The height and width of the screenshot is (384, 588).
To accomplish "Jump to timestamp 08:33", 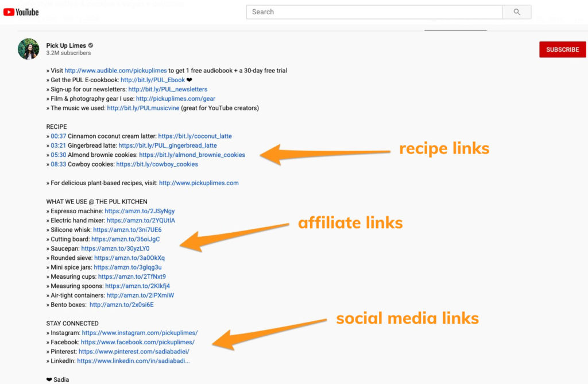I will 59,164.
